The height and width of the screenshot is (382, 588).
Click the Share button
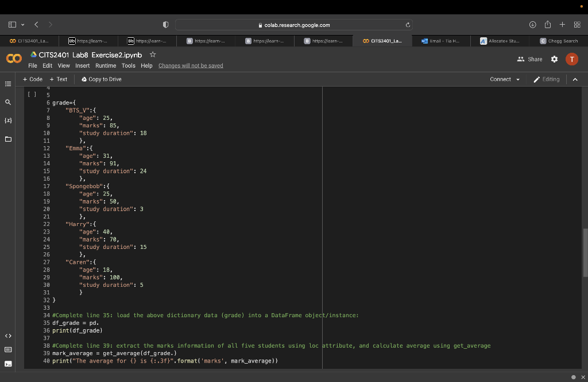(x=529, y=59)
